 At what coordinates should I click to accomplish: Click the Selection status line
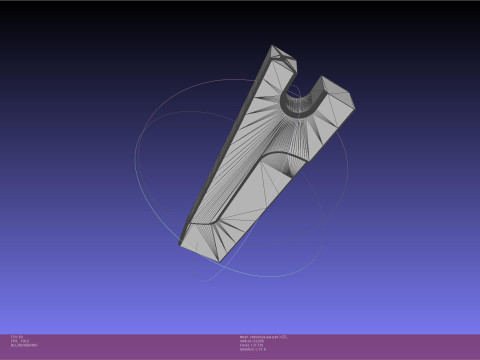click(253, 349)
